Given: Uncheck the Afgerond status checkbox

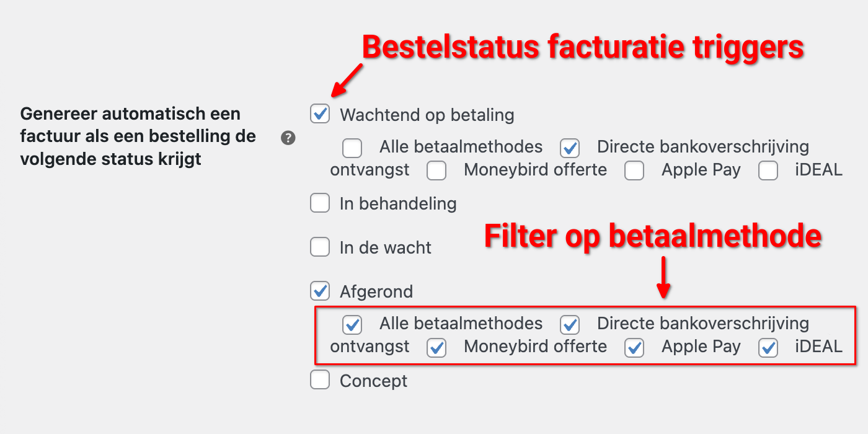Looking at the screenshot, I should click(x=320, y=290).
